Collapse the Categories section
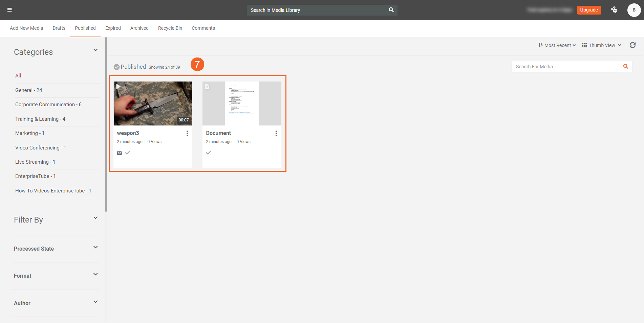This screenshot has height=323, width=644. coord(95,50)
